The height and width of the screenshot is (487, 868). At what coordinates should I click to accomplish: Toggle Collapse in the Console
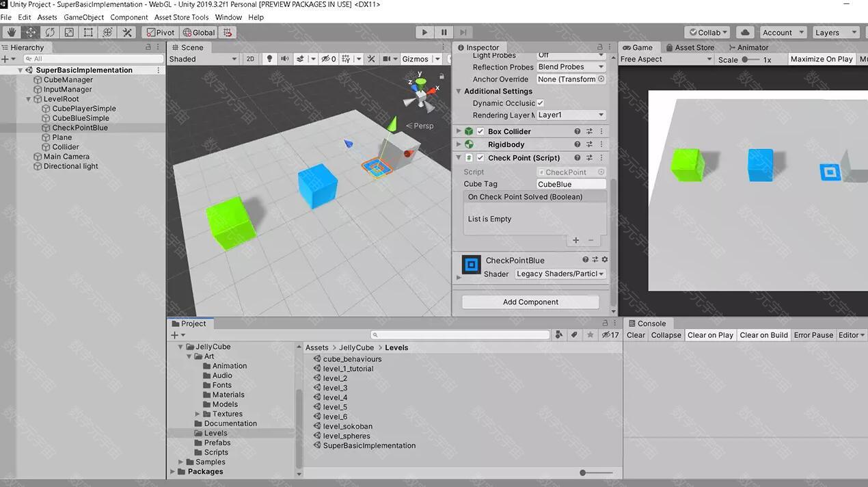click(x=666, y=335)
